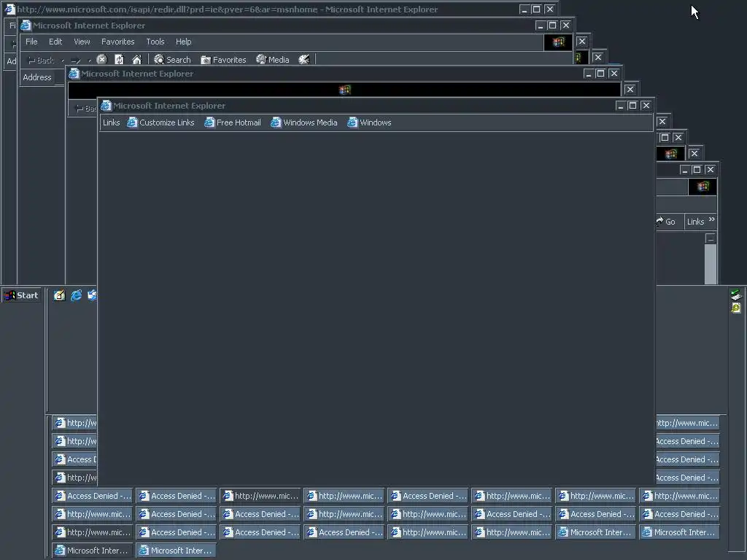747x560 pixels.
Task: Select the microsoft.com/isapi/redir.dll window title bar
Action: (x=279, y=9)
